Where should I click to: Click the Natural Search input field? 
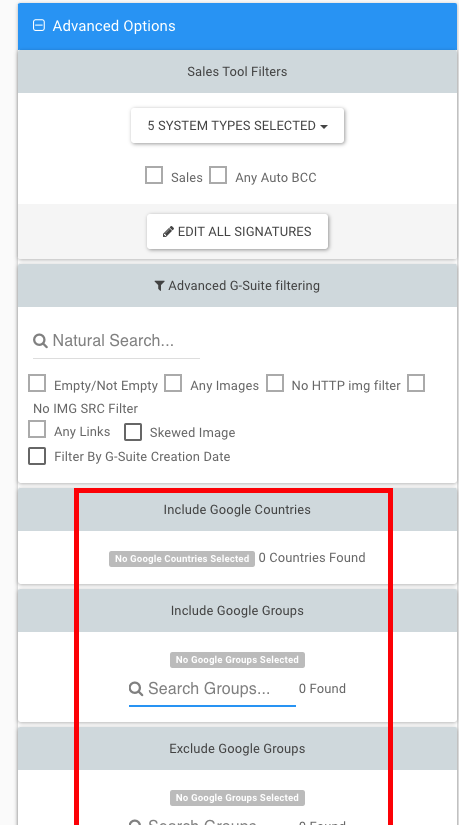(116, 341)
